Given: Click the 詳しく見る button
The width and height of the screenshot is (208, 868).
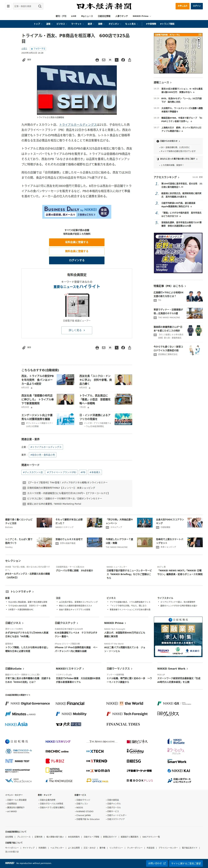Looking at the screenshot, I should pyautogui.click(x=76, y=330).
